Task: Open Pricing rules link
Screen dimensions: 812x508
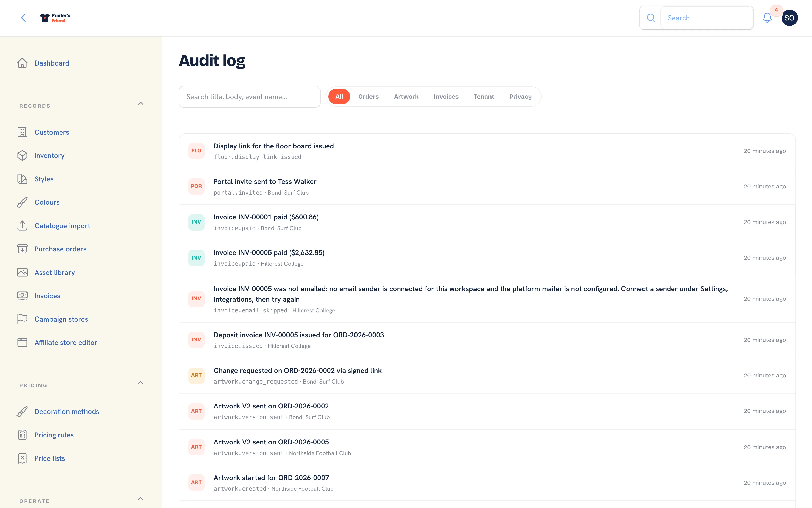Action: [54, 435]
